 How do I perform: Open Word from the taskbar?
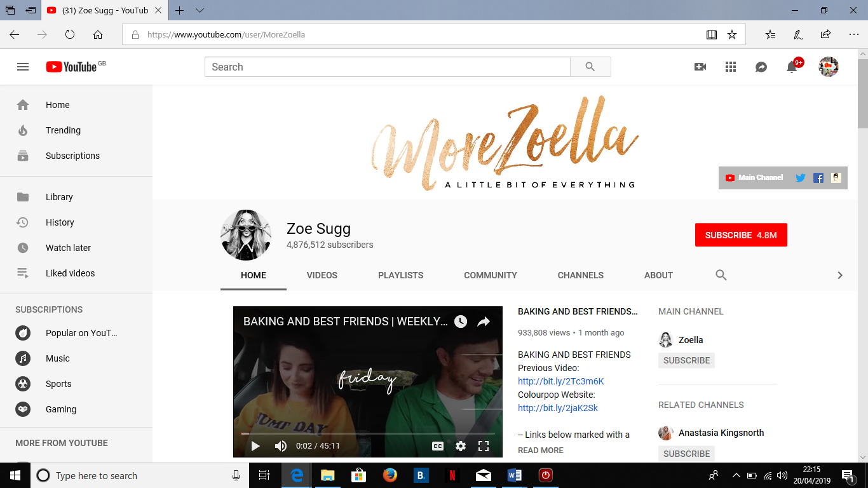[x=514, y=475]
